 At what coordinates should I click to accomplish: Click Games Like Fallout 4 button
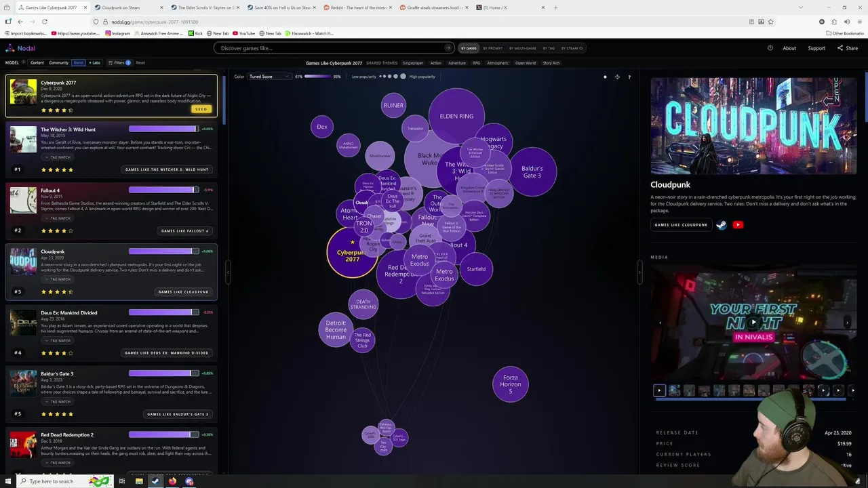pos(184,230)
